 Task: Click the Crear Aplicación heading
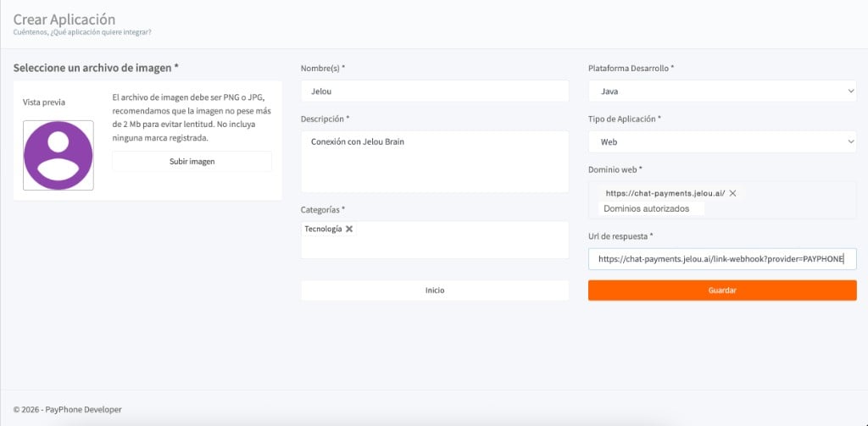[64, 19]
